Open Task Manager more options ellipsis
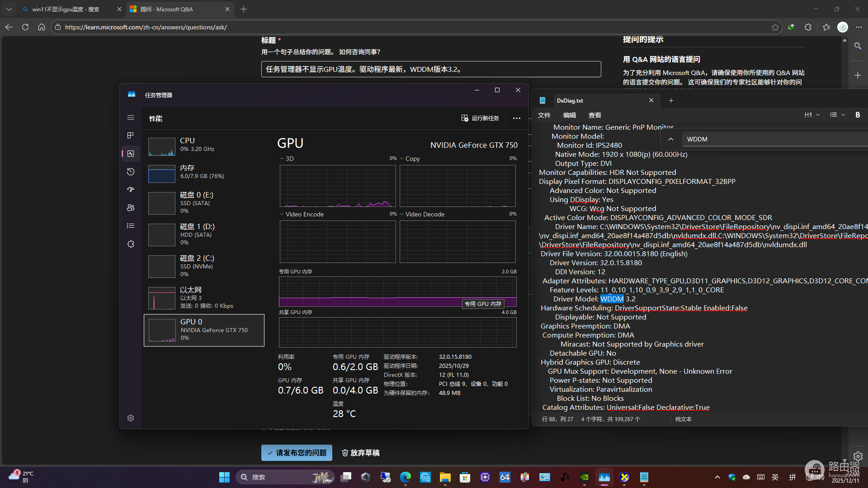 [516, 118]
